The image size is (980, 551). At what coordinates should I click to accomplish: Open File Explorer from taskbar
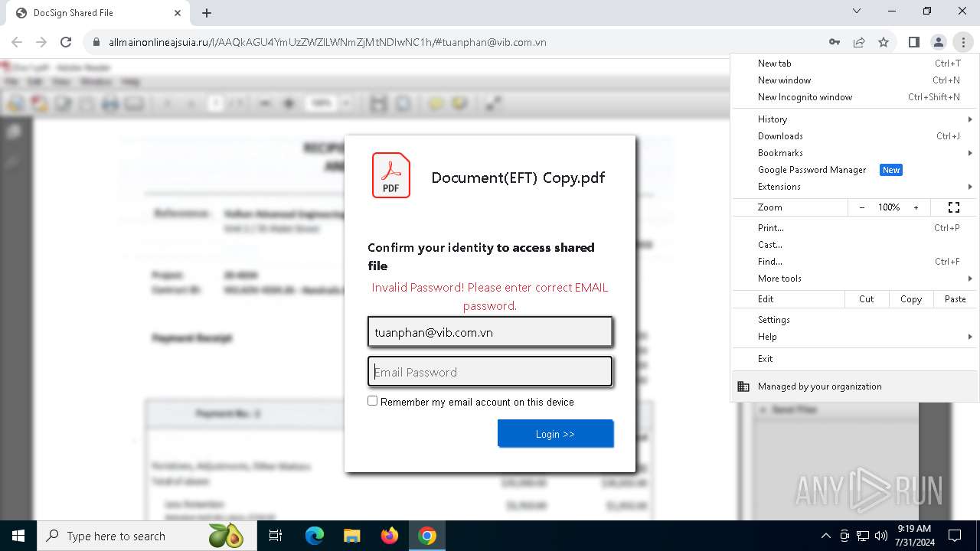pyautogui.click(x=352, y=536)
